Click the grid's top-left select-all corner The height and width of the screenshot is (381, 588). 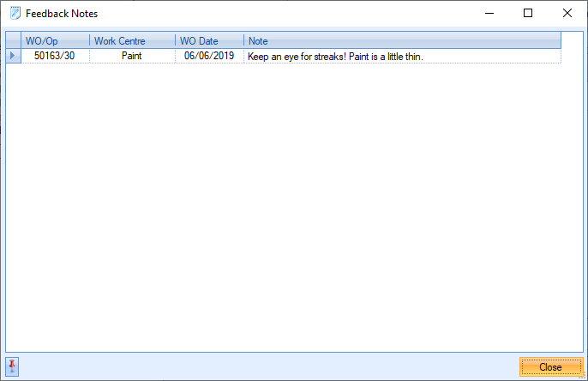tap(12, 40)
